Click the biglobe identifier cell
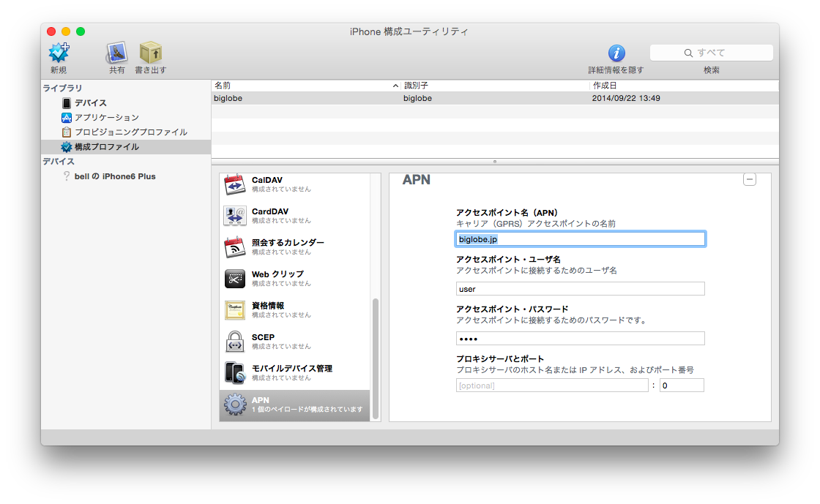Image resolution: width=820 pixels, height=504 pixels. (417, 98)
